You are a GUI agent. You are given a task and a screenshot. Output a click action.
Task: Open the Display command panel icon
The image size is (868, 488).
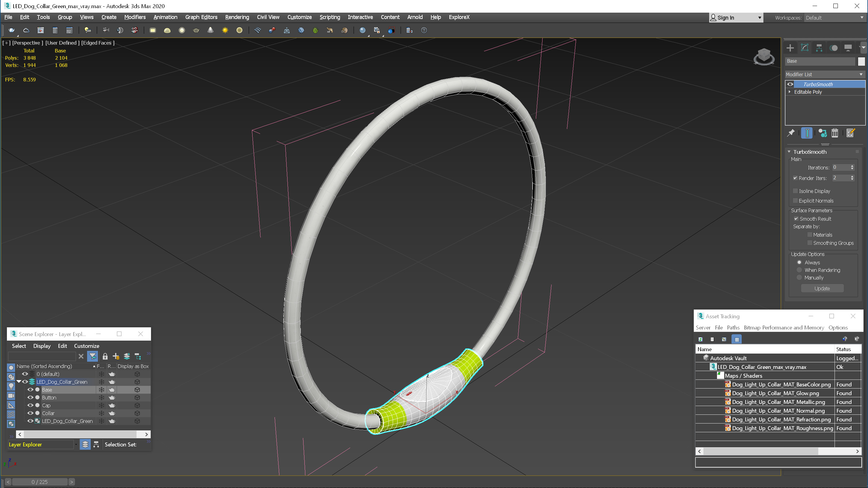(848, 48)
